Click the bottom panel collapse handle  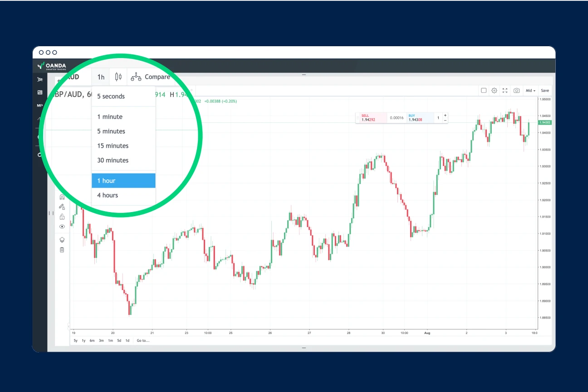pyautogui.click(x=304, y=348)
